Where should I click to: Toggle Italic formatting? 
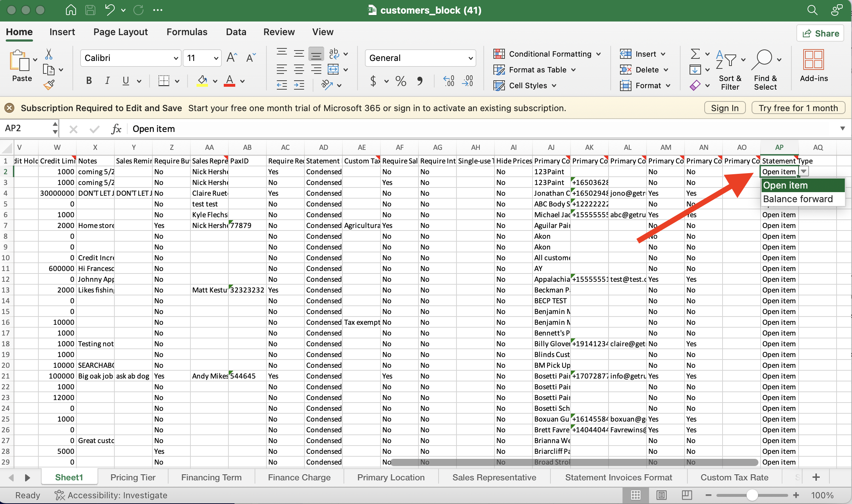[107, 81]
